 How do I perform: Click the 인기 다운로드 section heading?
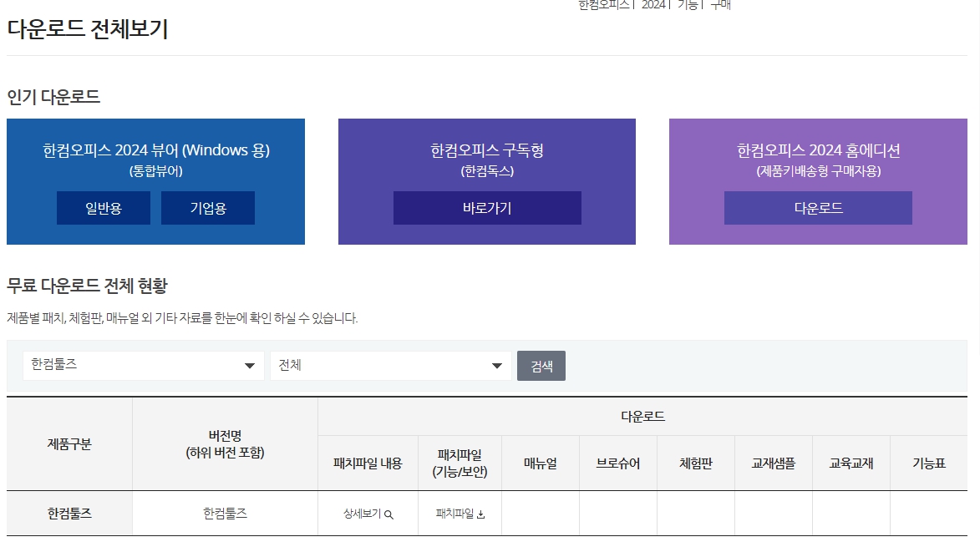53,97
